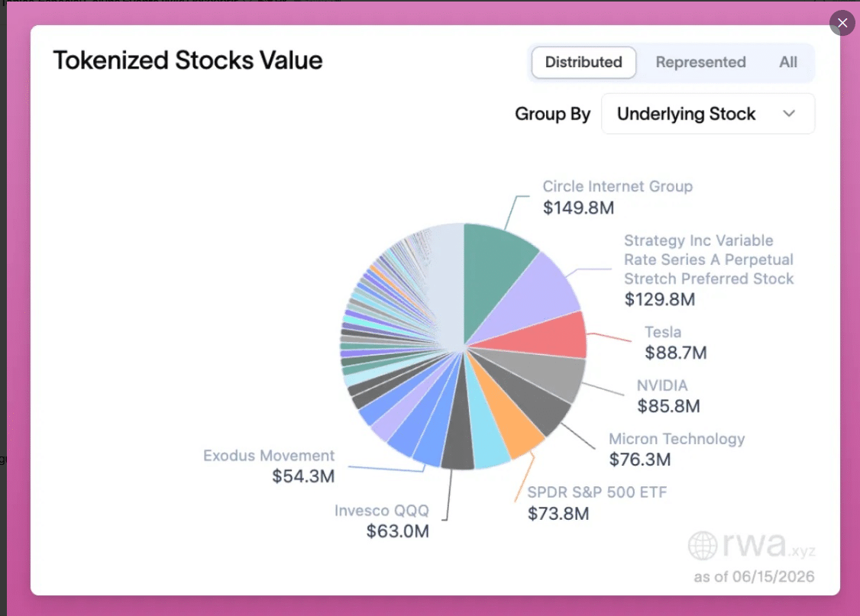Click the $63.0M value
The height and width of the screenshot is (616, 860).
(x=398, y=531)
